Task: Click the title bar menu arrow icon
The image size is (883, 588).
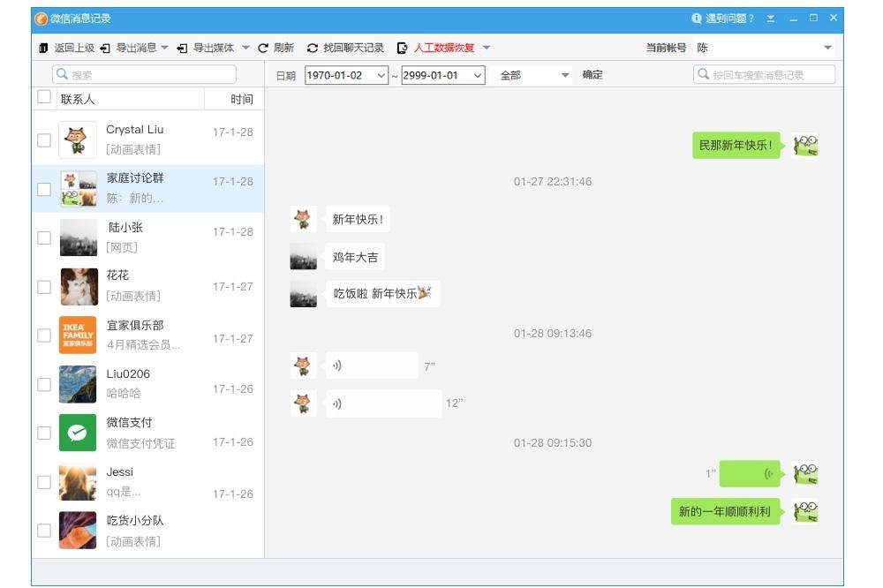Action: pos(770,19)
